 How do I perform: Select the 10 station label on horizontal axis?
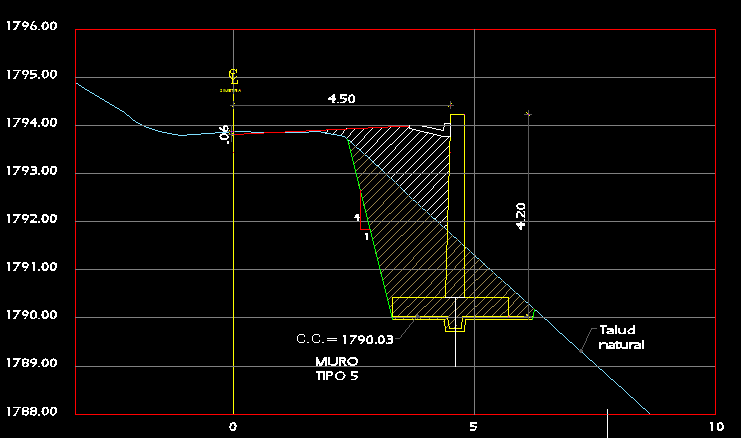(714, 427)
